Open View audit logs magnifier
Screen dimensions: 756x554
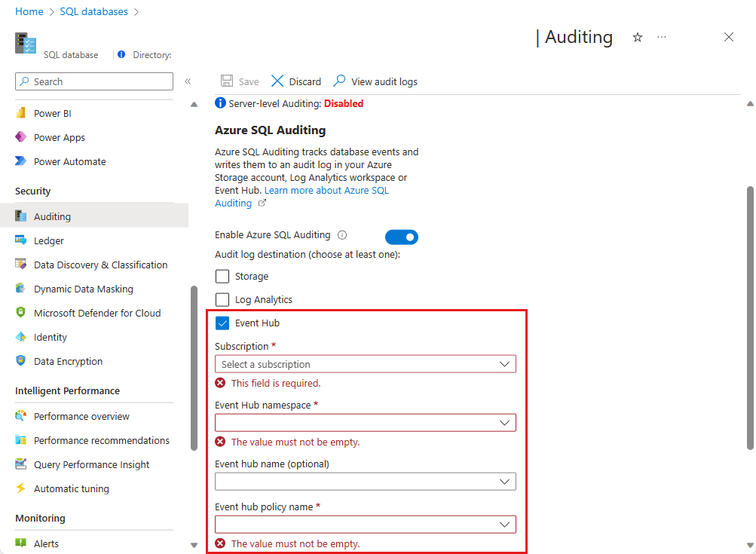tap(339, 81)
